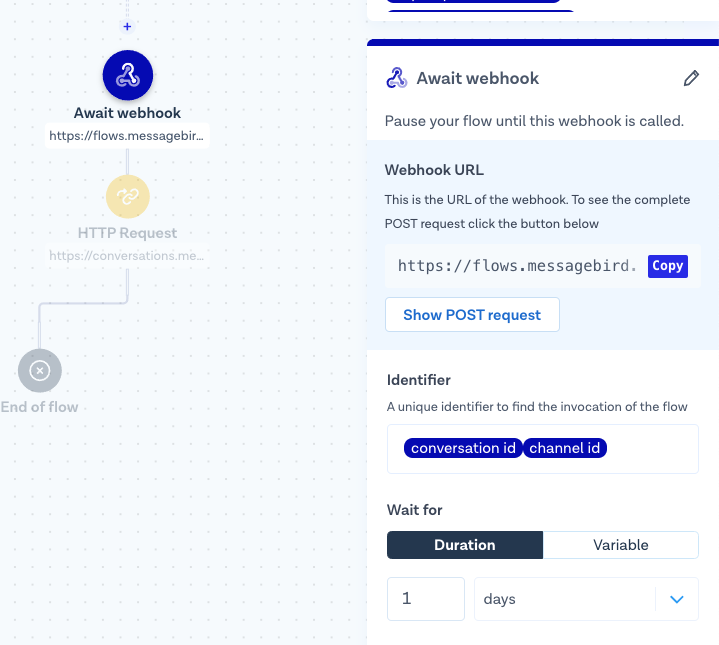Click the webhook icon in panel header
Image resolution: width=719 pixels, height=645 pixels.
pos(397,78)
